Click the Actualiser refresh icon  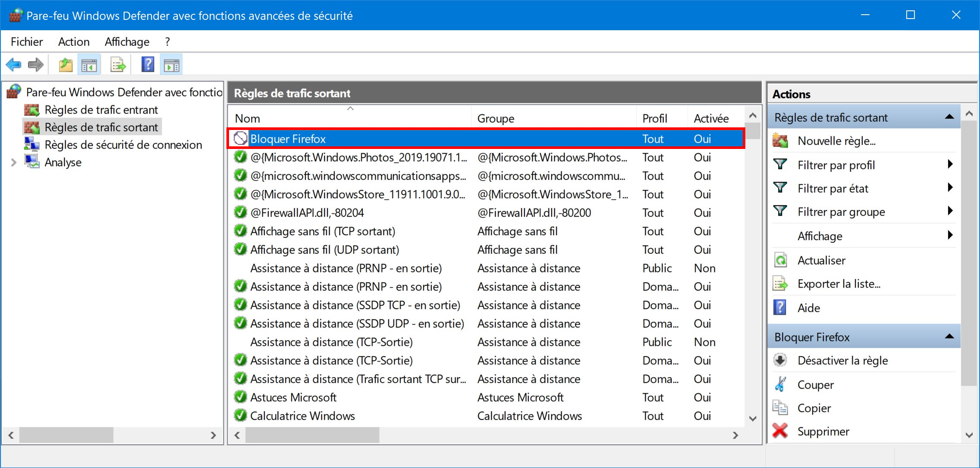(780, 260)
